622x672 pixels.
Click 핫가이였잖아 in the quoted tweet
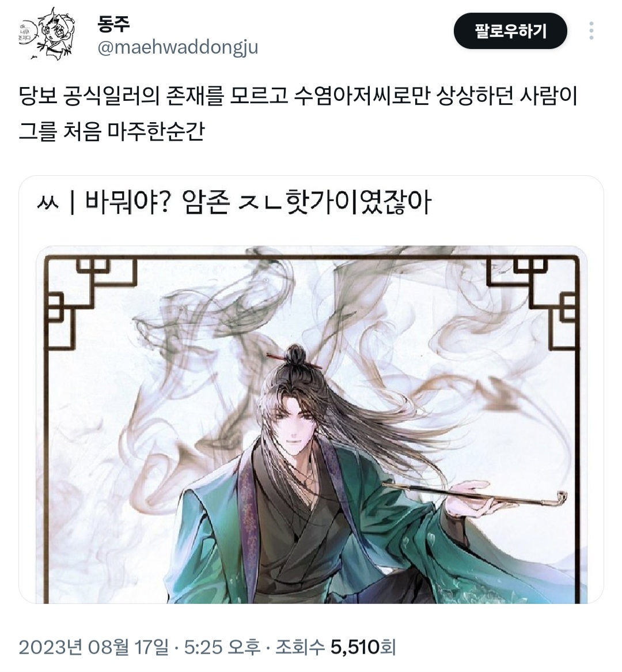click(358, 202)
